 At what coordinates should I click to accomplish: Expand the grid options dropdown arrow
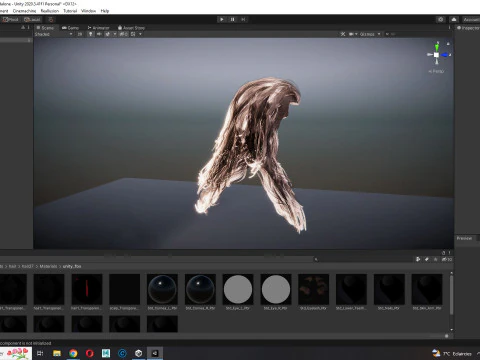(140, 34)
